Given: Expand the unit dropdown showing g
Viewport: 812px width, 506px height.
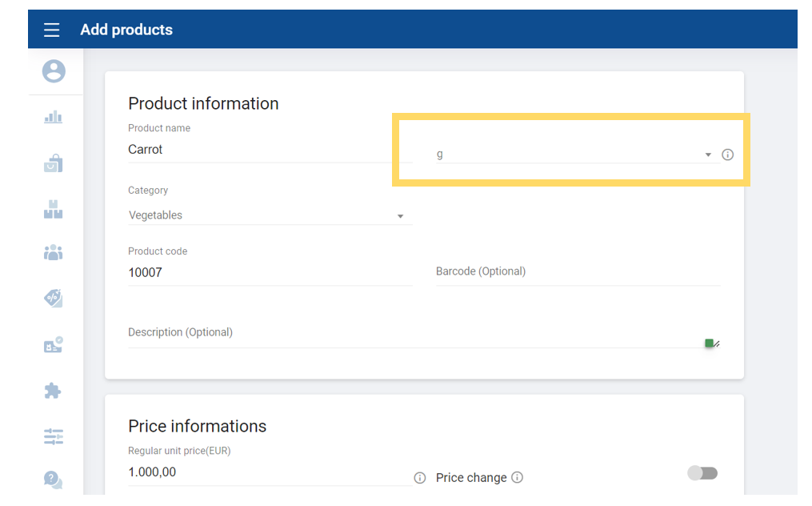Looking at the screenshot, I should pyautogui.click(x=572, y=155).
